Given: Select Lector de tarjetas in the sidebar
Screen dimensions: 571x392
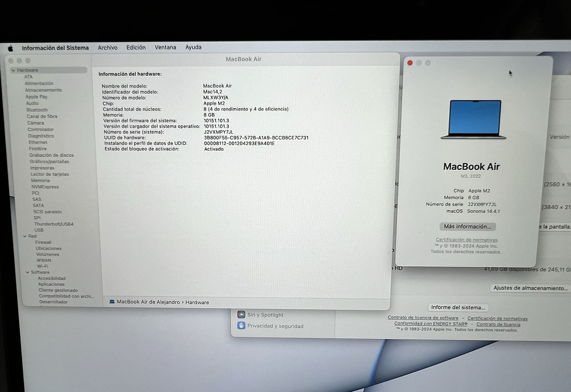Looking at the screenshot, I should [50, 175].
